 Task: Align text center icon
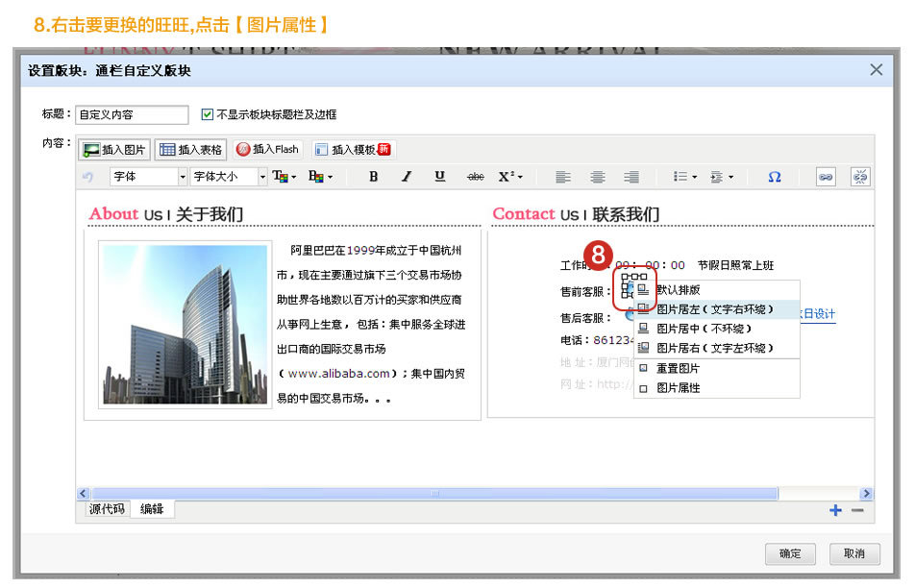tap(597, 177)
